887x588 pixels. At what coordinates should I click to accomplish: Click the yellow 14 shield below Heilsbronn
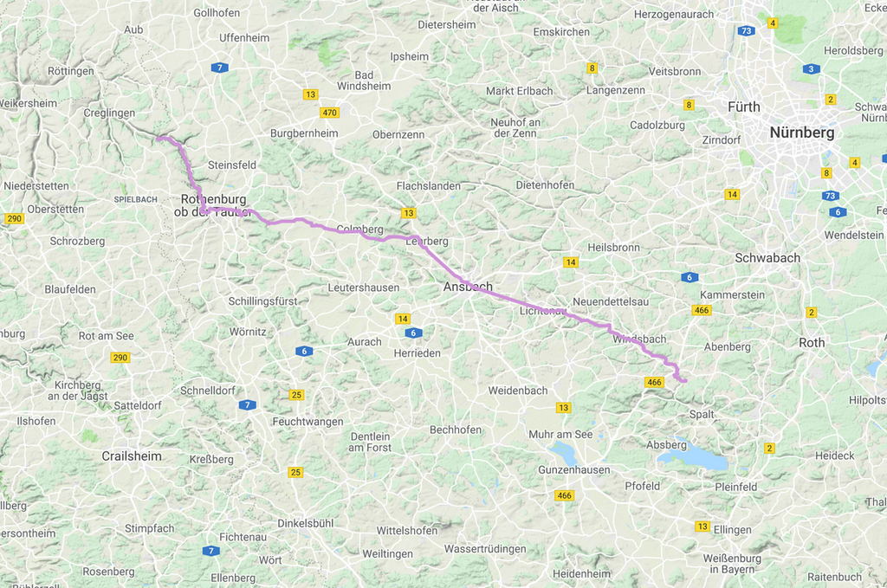click(571, 262)
